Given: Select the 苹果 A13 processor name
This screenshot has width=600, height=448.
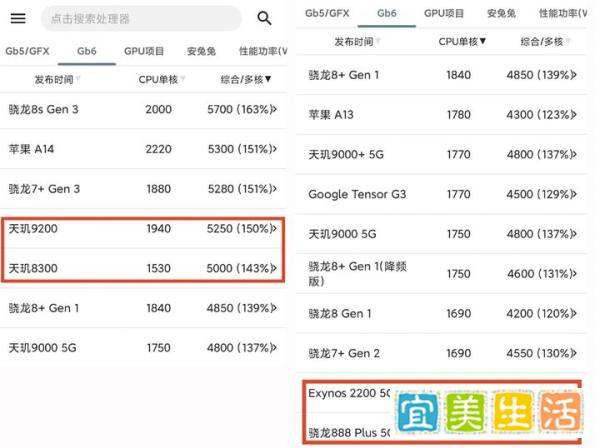Looking at the screenshot, I should click(331, 114).
